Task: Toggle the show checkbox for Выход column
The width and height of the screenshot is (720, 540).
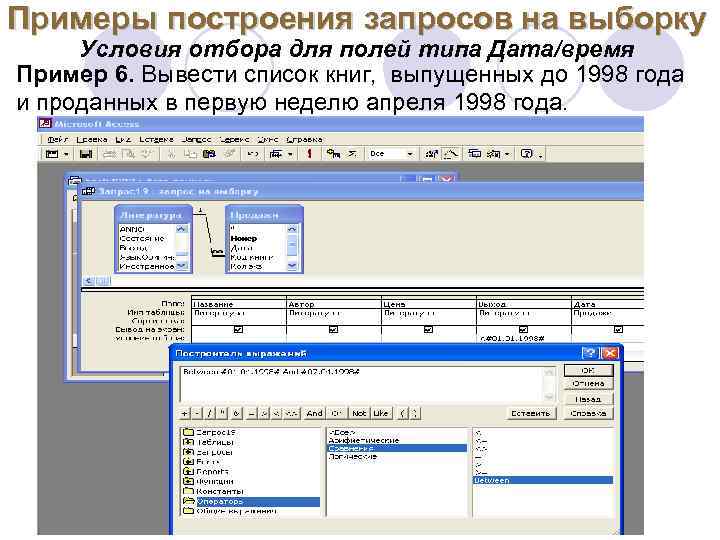Action: pos(523,330)
